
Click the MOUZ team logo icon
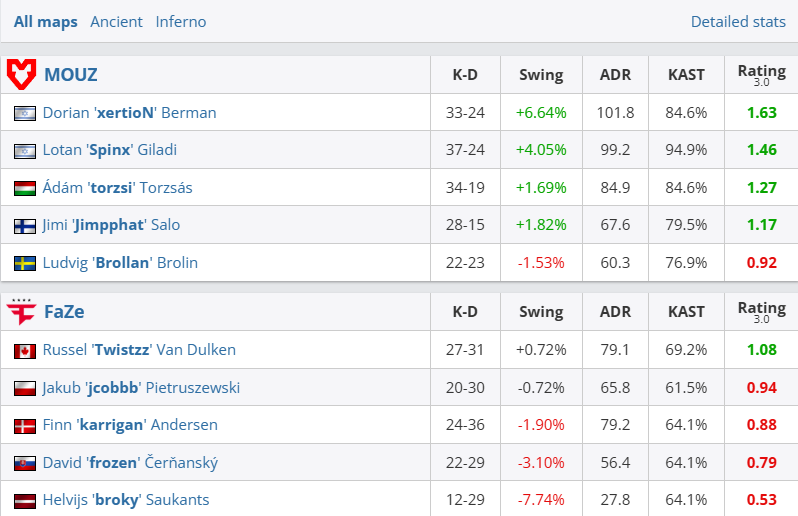pyautogui.click(x=21, y=74)
